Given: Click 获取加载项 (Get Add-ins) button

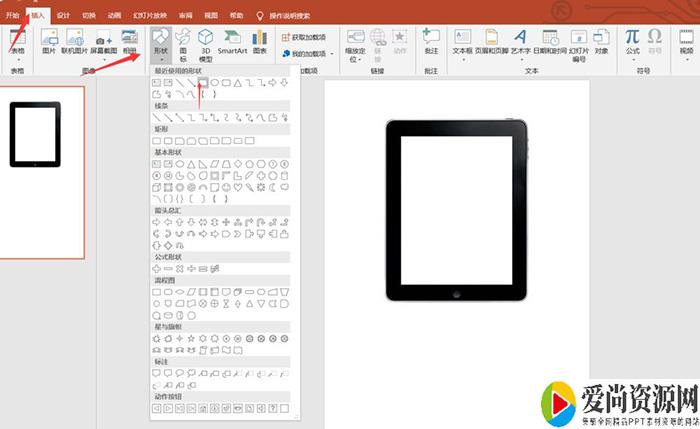Looking at the screenshot, I should tap(310, 37).
